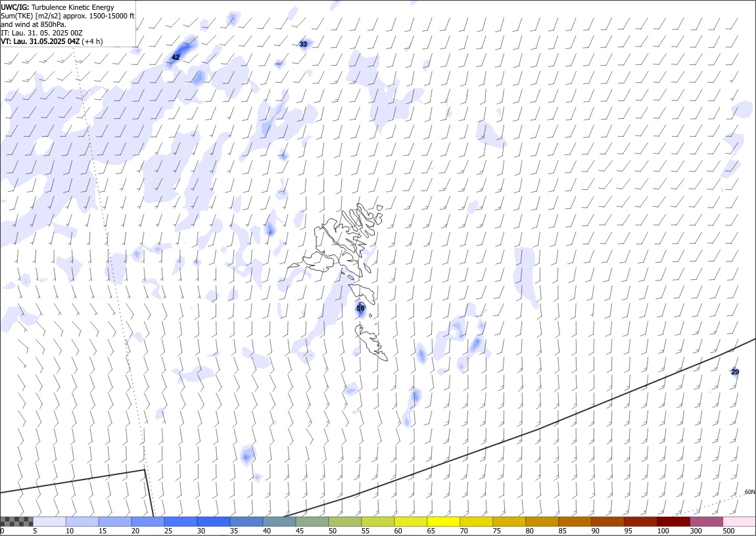Select the 40–45 grey-blue legend swatch

click(x=279, y=522)
